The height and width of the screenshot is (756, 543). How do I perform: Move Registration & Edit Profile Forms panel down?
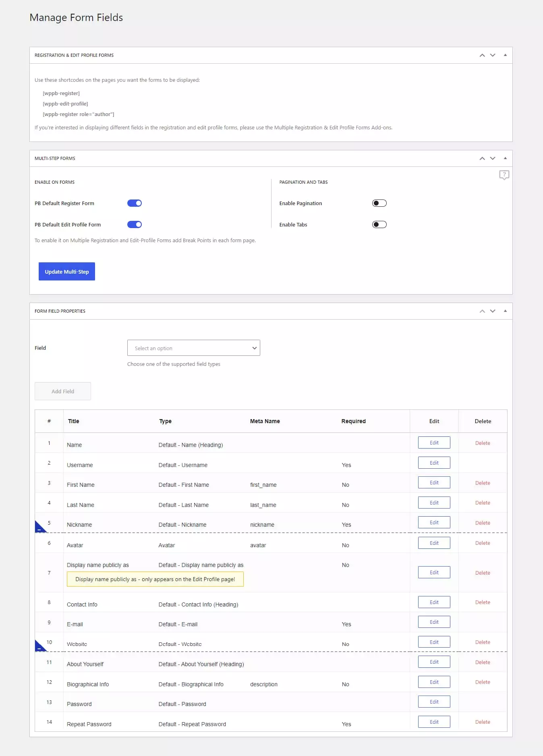coord(493,55)
